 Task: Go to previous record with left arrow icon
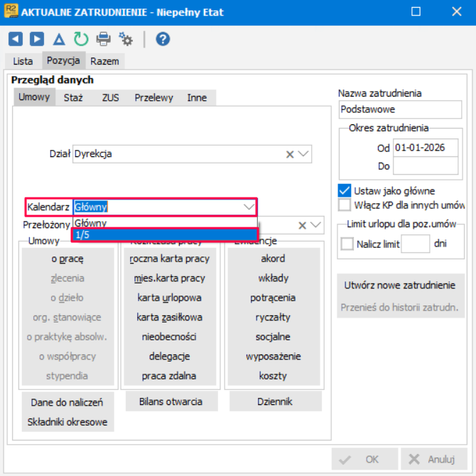coord(16,39)
